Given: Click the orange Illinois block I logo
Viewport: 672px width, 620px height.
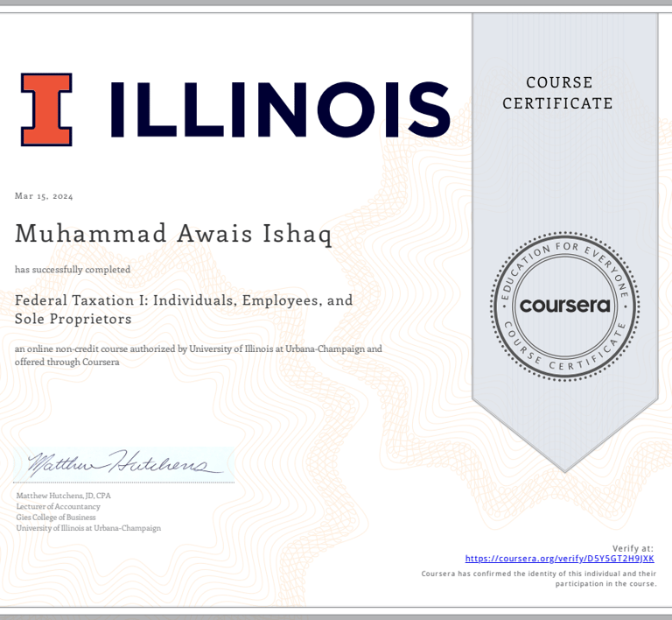Looking at the screenshot, I should [x=46, y=109].
